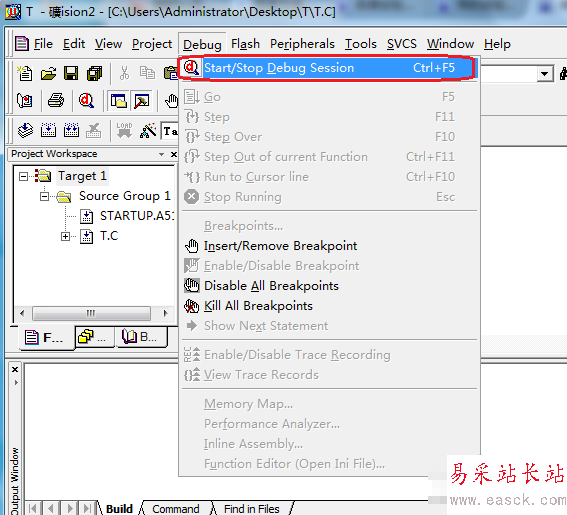Choose Insert/Remove Breakpoint from Debug menu

pos(329,246)
